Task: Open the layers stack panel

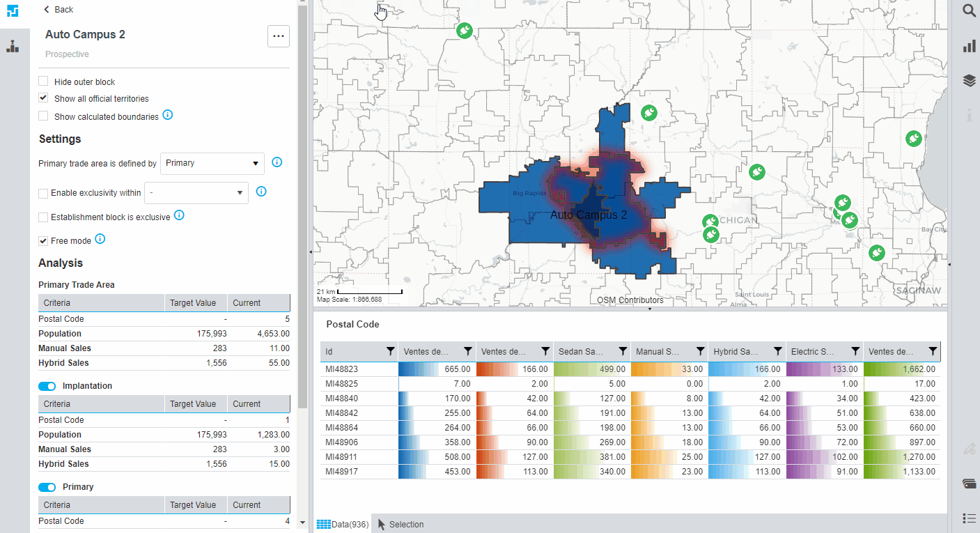Action: tap(969, 80)
